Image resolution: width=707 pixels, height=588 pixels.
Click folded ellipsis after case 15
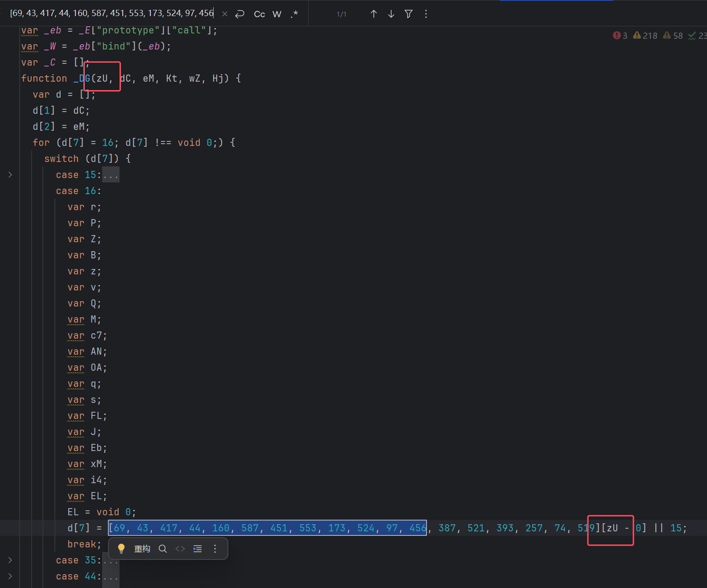(111, 175)
